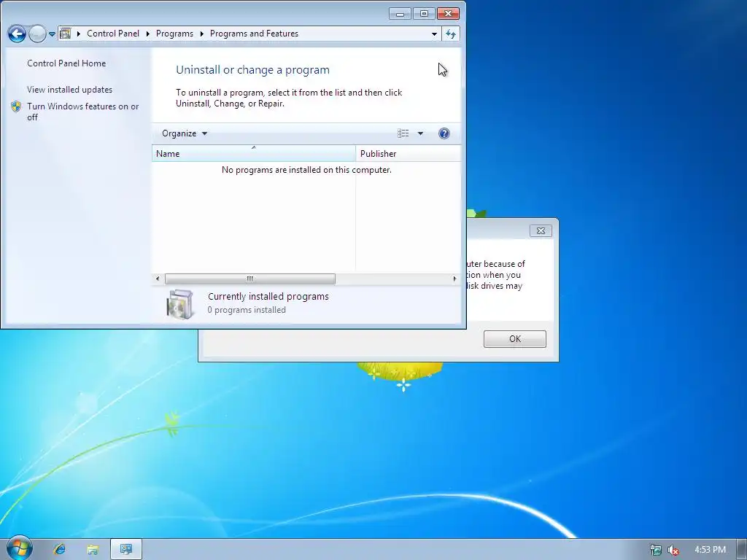This screenshot has height=560, width=747.
Task: Expand the arrow after Programs breadcrumb
Action: tap(202, 34)
